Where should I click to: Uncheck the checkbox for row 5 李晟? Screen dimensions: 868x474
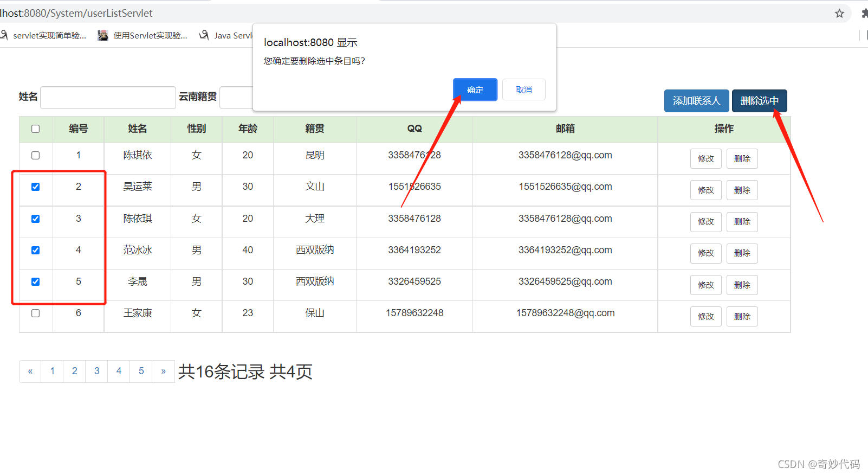[36, 282]
